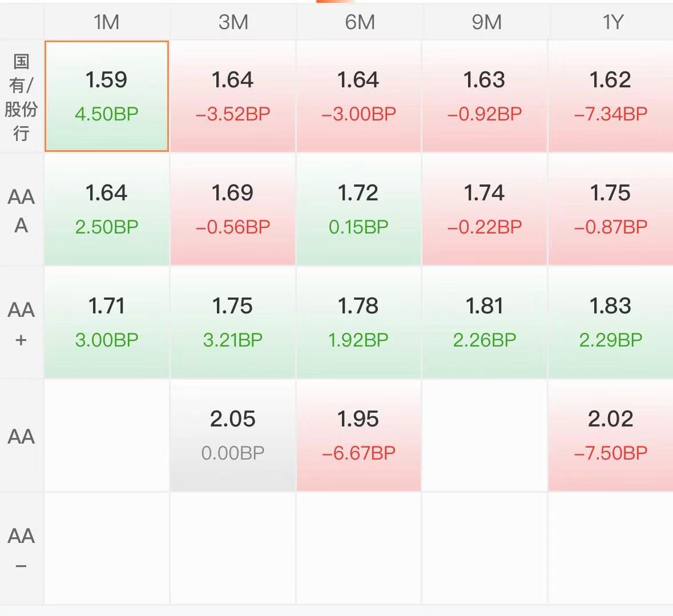Select the 9M tenor header
The width and height of the screenshot is (673, 616).
(x=485, y=22)
